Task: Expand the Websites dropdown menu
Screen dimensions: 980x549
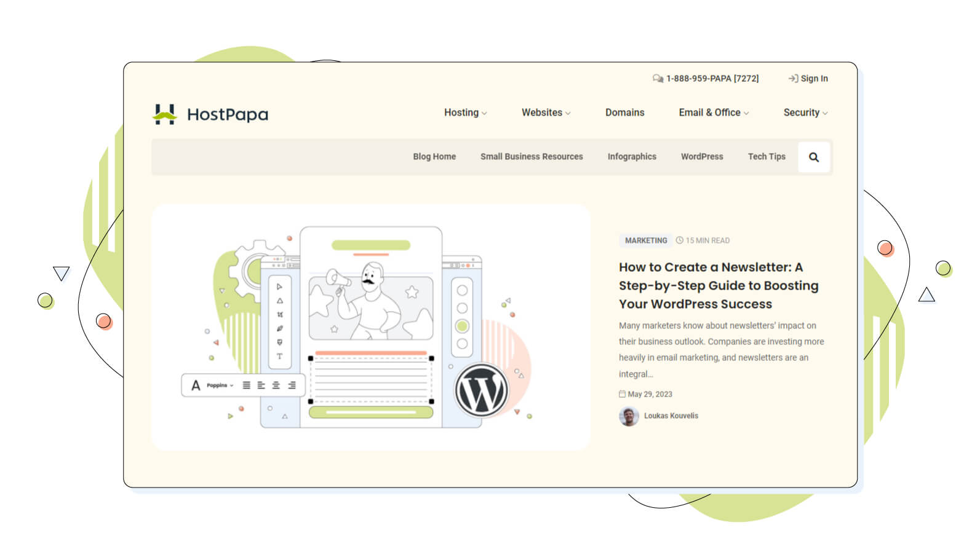Action: 546,113
